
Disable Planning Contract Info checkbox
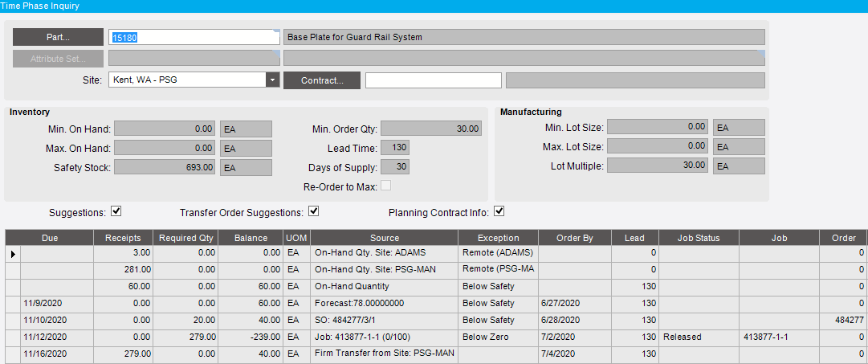[499, 211]
